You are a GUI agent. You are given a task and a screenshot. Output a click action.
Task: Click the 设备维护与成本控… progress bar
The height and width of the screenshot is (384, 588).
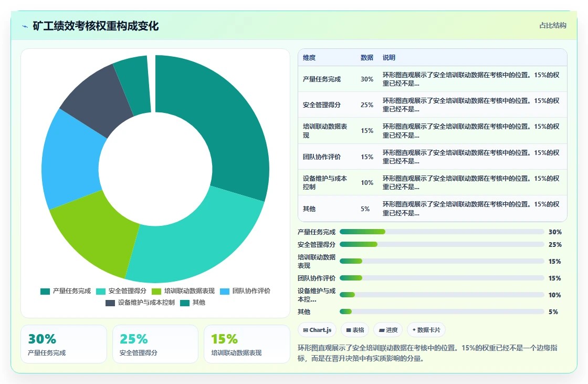point(442,295)
